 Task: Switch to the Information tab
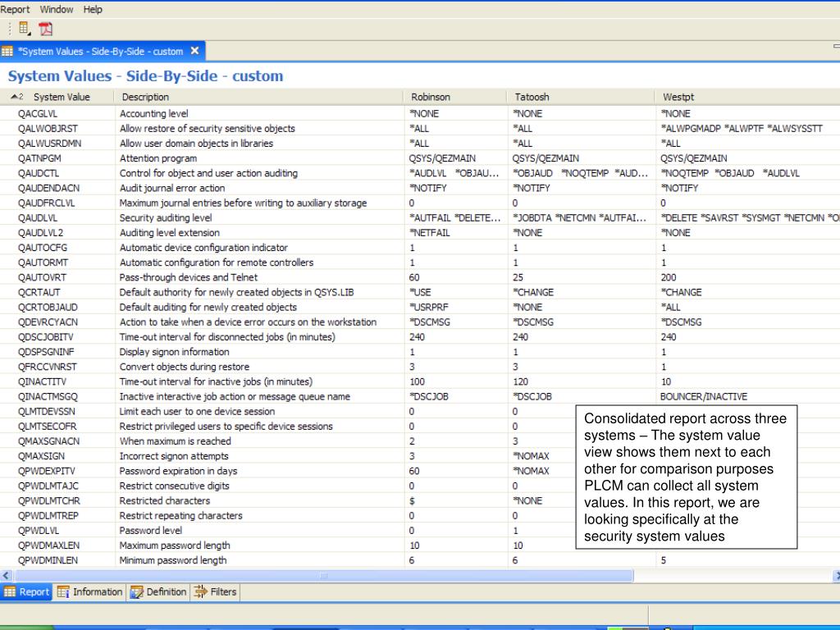90,592
